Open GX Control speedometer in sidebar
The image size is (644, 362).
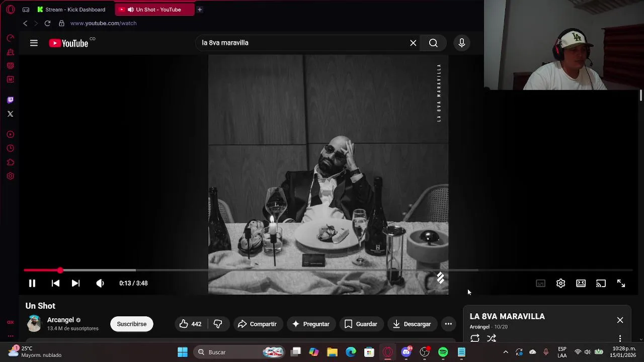coord(10,38)
